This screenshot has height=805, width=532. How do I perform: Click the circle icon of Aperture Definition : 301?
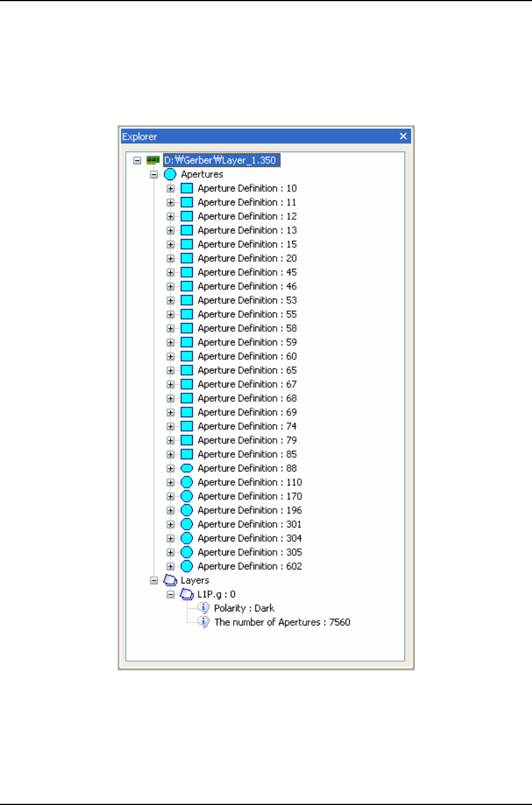point(186,524)
